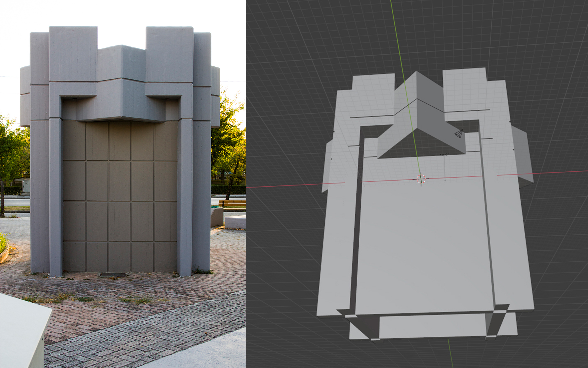Select the bottom front slab of the model
The image size is (588, 368).
tap(432, 326)
